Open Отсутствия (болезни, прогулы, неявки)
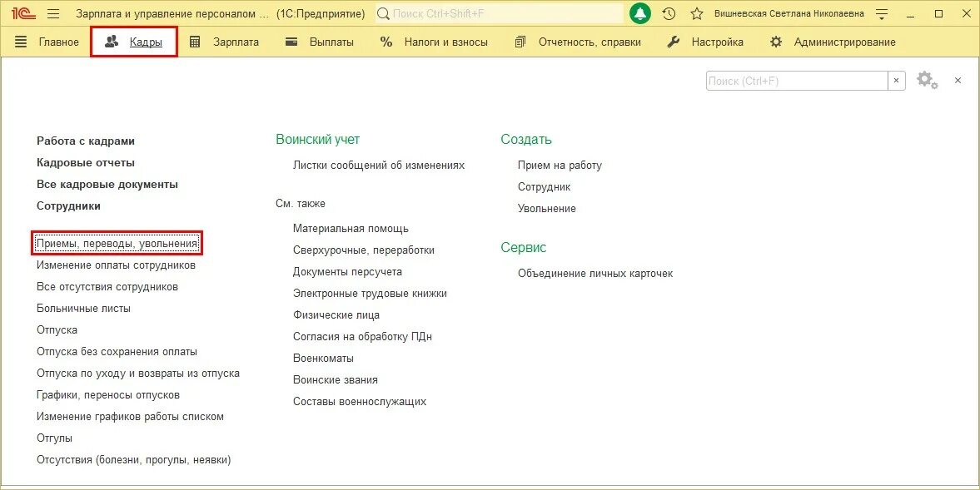This screenshot has height=490, width=980. (134, 459)
